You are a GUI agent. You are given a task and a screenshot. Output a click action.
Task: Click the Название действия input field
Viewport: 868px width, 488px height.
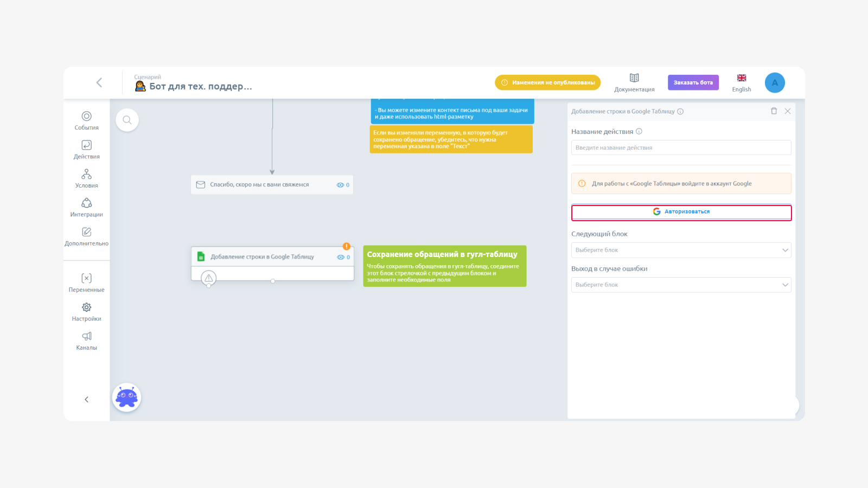(681, 147)
